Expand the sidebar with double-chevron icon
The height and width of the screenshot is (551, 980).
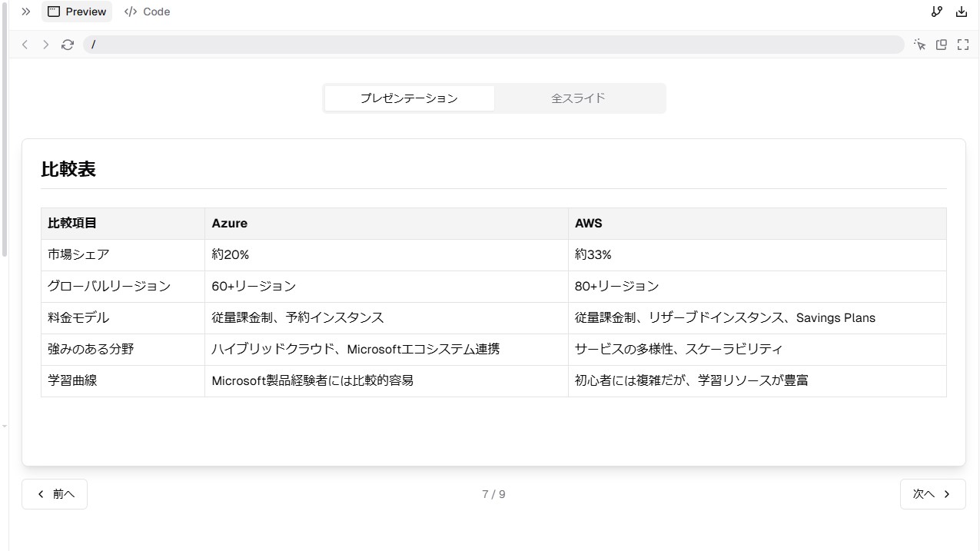[25, 12]
